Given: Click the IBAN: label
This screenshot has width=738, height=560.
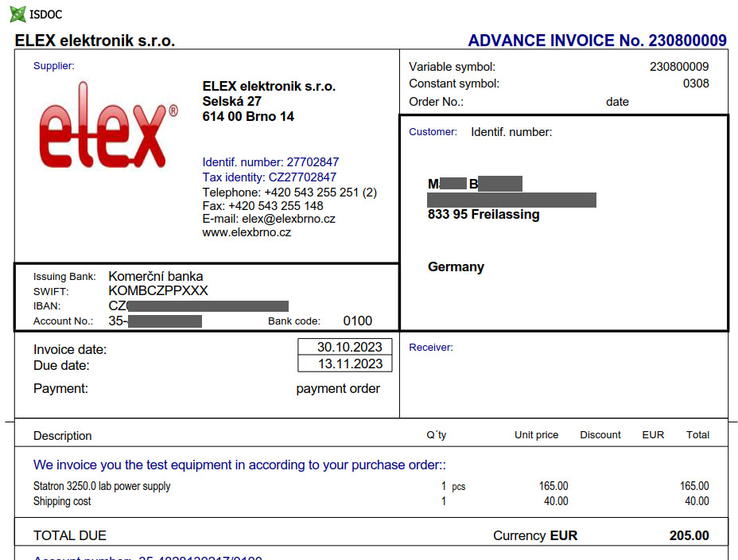Looking at the screenshot, I should coord(47,306).
